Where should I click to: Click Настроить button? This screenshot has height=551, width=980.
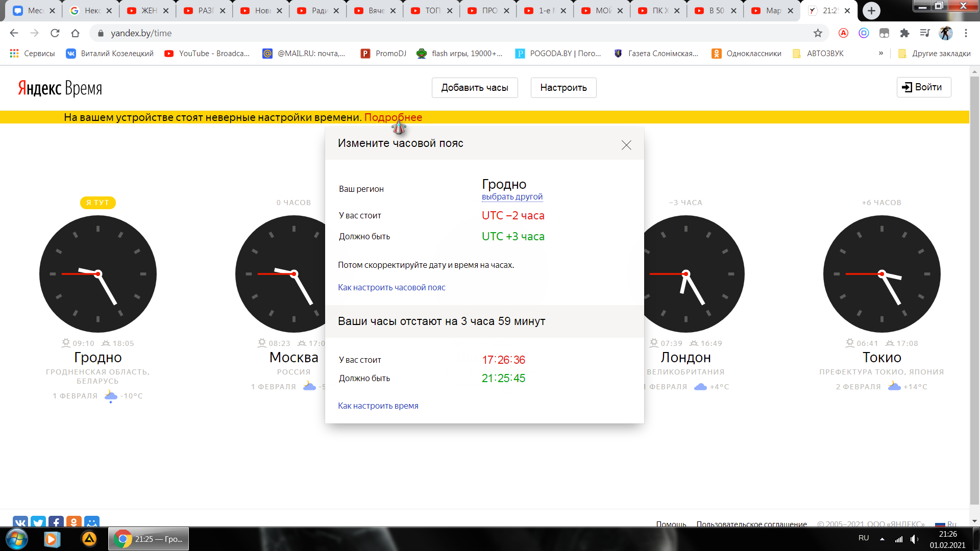[563, 88]
